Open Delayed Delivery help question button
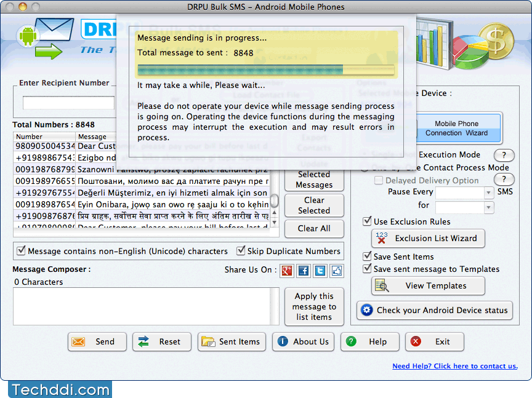The height and width of the screenshot is (398, 532). point(504,179)
